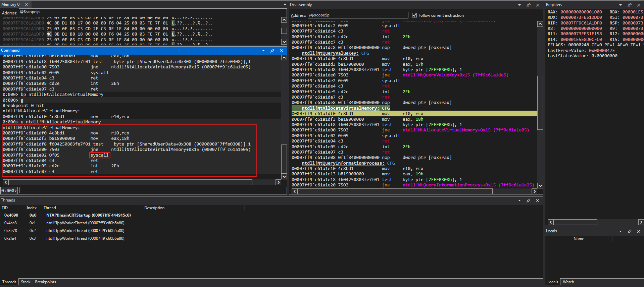Image resolution: width=644 pixels, height=287 pixels.
Task: Switch to the Stack tab
Action: pos(26,282)
